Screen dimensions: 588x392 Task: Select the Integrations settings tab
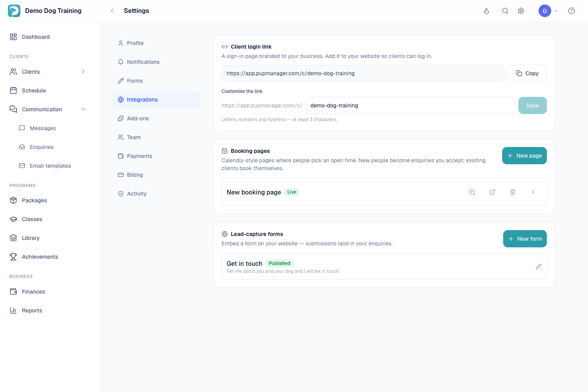[x=157, y=100]
